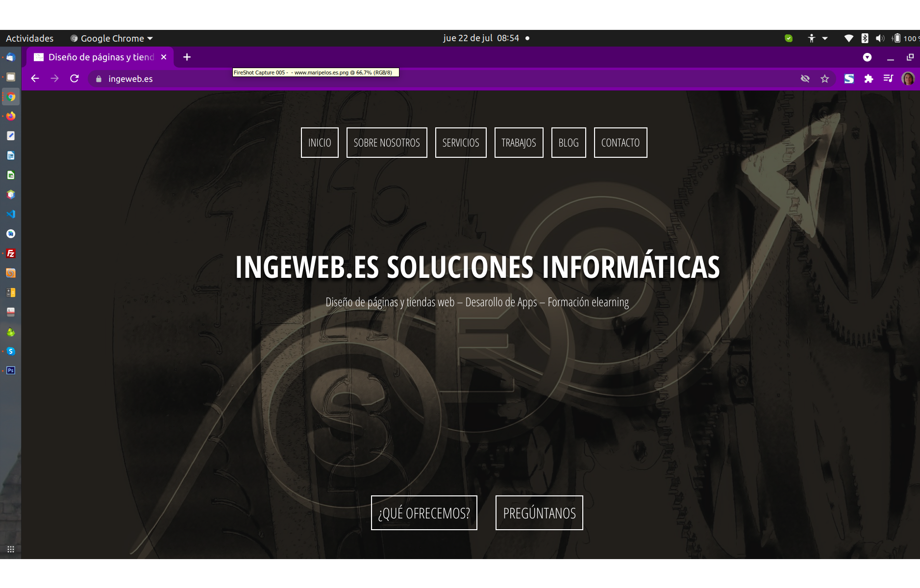Open the battery indicator showing 100

[905, 38]
